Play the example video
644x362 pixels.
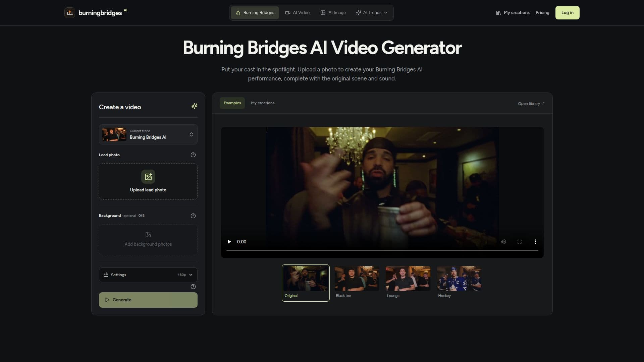[229, 242]
